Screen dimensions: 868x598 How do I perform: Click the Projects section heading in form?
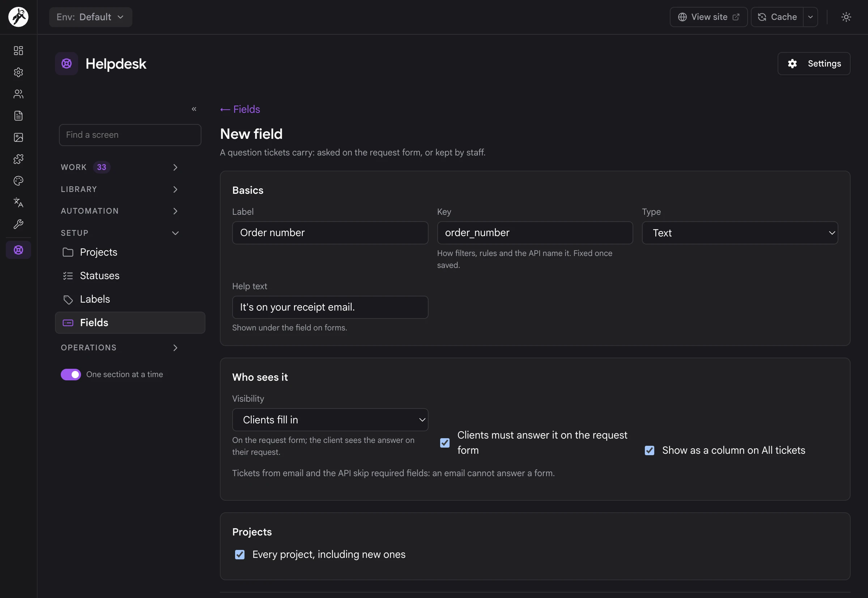pyautogui.click(x=252, y=532)
